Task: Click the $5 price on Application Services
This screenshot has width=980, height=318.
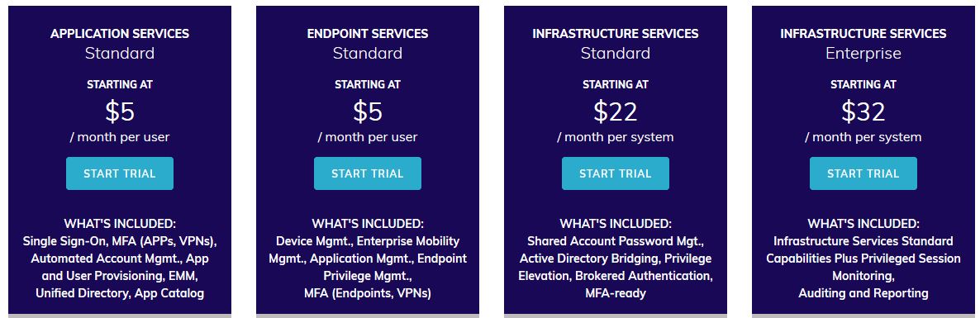Action: point(119,112)
